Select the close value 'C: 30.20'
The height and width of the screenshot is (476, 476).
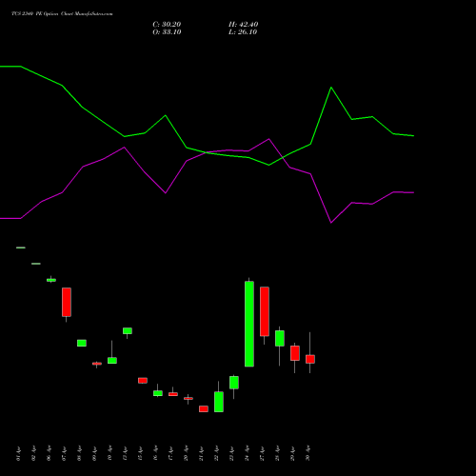(167, 25)
